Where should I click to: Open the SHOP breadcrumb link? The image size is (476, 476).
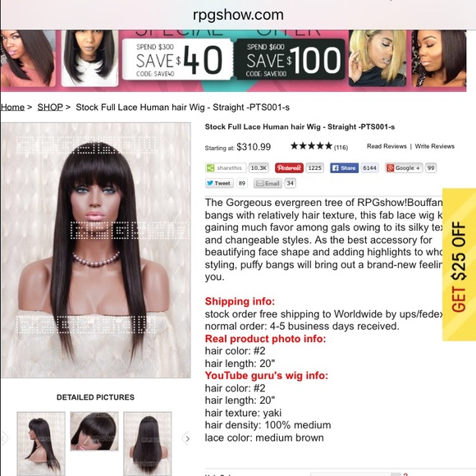click(50, 108)
